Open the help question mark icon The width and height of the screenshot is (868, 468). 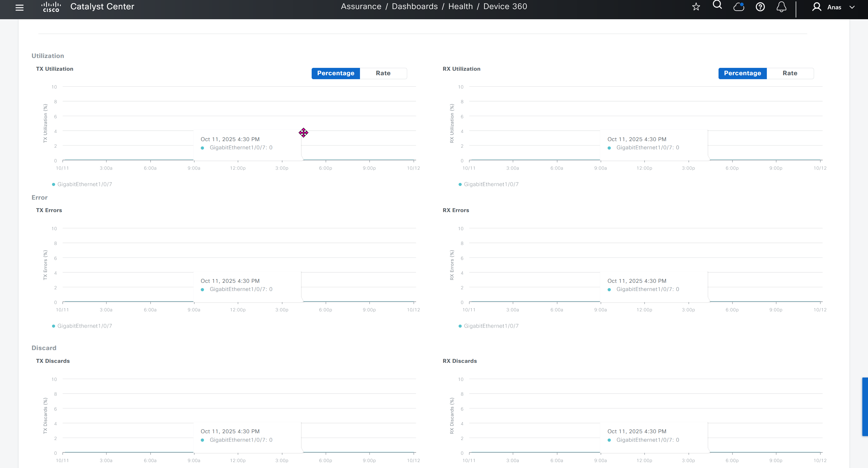pyautogui.click(x=760, y=7)
